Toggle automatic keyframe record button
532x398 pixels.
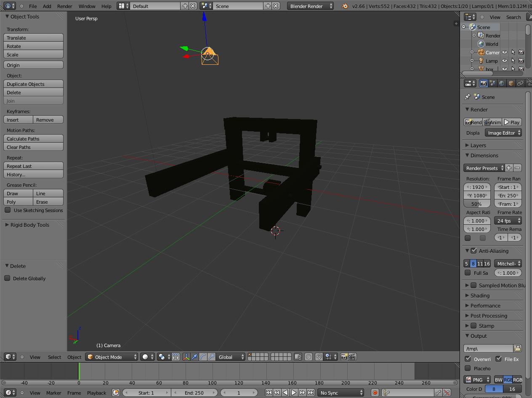375,393
